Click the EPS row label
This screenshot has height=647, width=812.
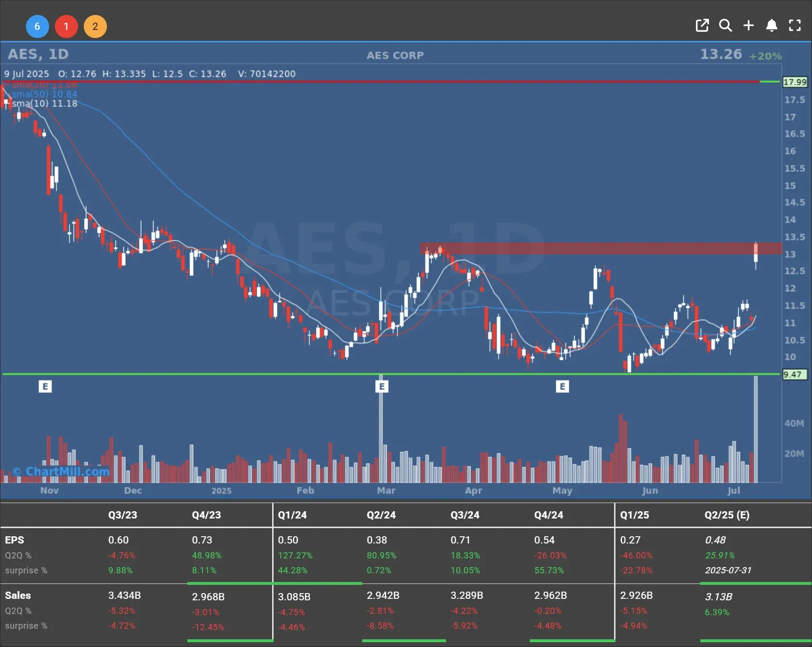14,540
